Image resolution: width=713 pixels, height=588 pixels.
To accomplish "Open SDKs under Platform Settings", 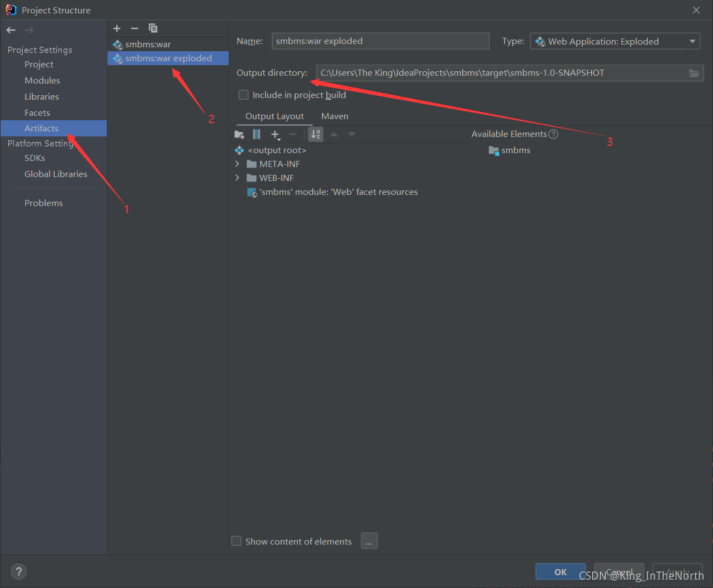I will [35, 158].
